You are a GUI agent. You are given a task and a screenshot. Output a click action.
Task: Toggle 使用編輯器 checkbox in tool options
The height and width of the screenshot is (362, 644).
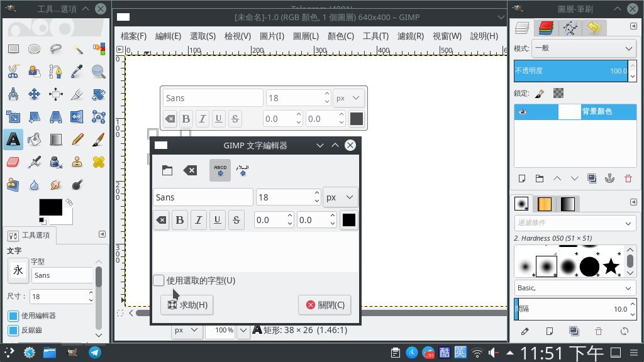click(x=13, y=315)
